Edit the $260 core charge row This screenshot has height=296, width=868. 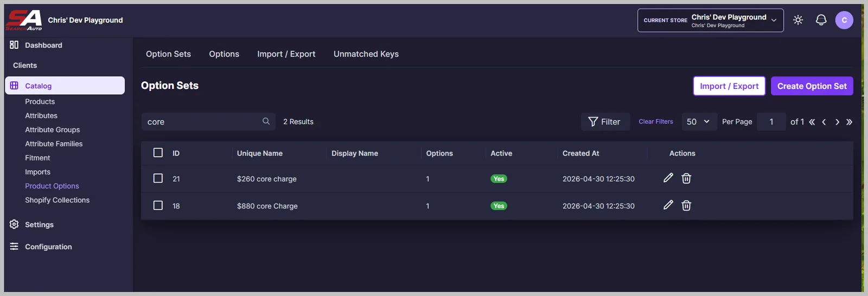(x=668, y=178)
